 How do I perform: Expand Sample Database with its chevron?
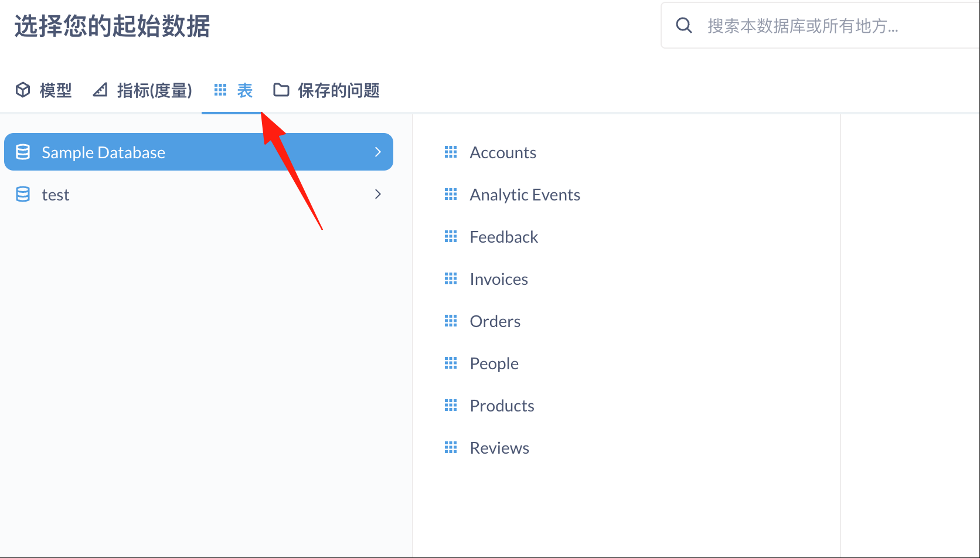point(378,152)
